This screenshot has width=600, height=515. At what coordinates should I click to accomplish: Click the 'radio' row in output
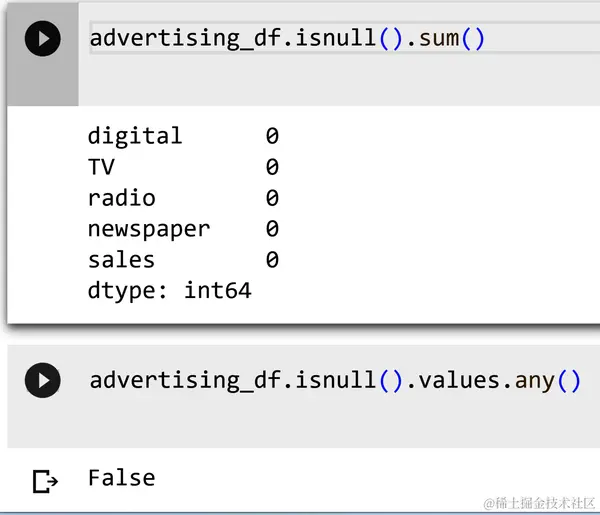click(x=121, y=198)
